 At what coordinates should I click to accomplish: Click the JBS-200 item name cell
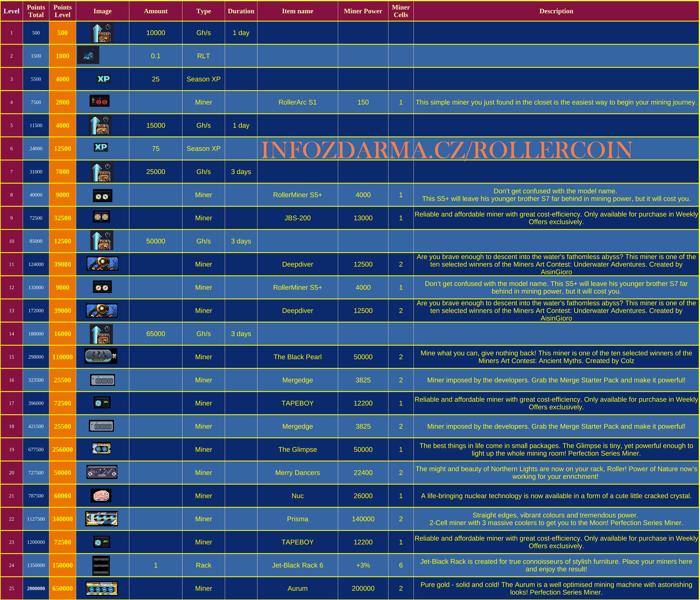pos(297,218)
